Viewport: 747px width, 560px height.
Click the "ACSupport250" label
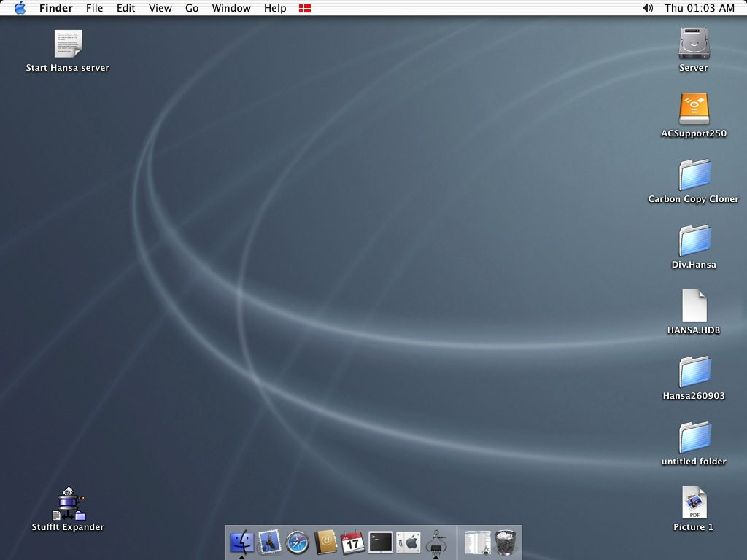tap(694, 133)
